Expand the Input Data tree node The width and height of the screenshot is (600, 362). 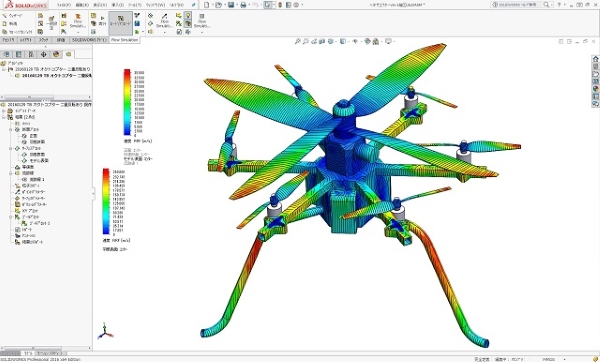coord(3,111)
